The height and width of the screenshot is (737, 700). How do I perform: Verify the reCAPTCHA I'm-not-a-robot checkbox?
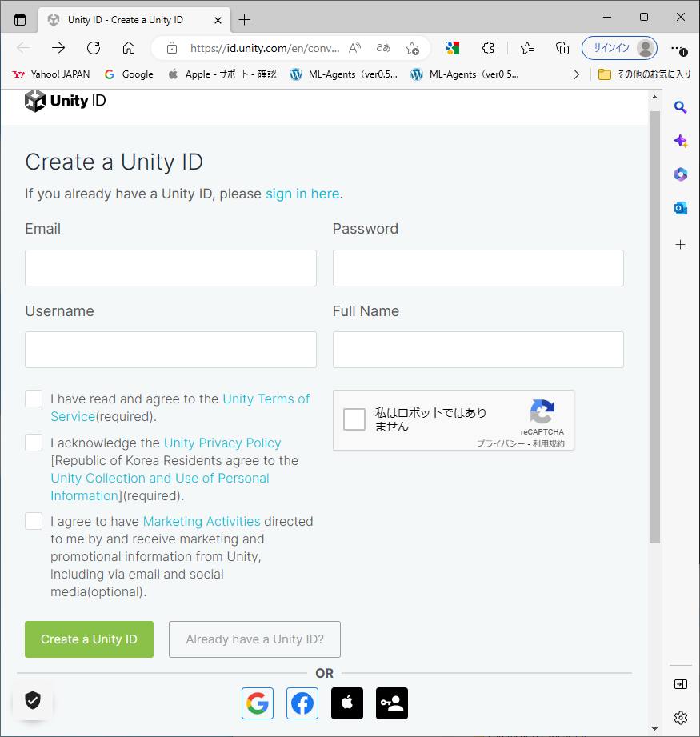[354, 419]
